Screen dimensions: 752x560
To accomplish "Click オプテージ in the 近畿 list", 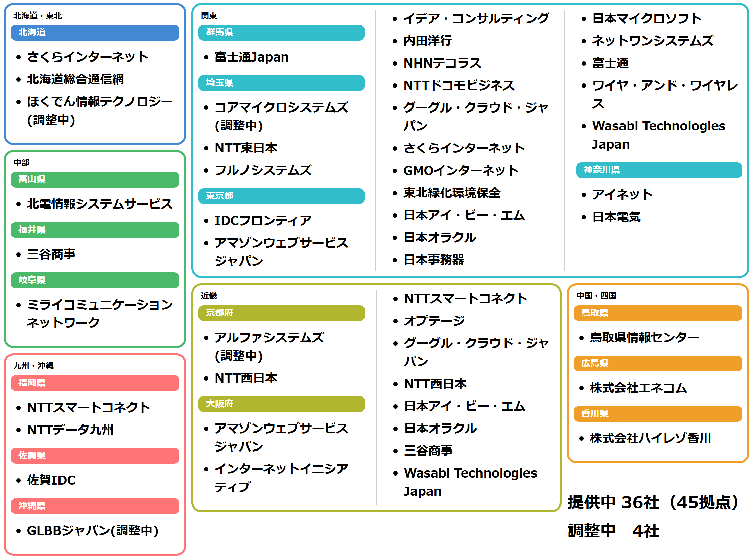I will coord(434,321).
